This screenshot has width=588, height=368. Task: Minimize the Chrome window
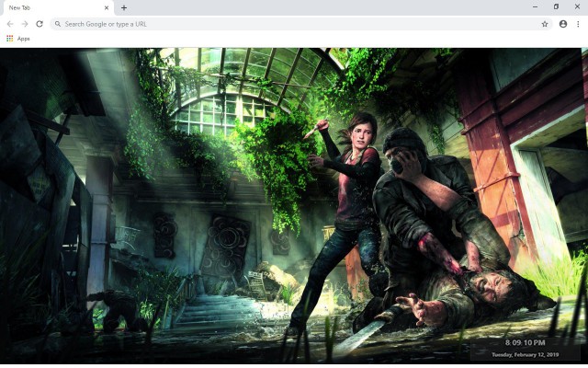535,6
